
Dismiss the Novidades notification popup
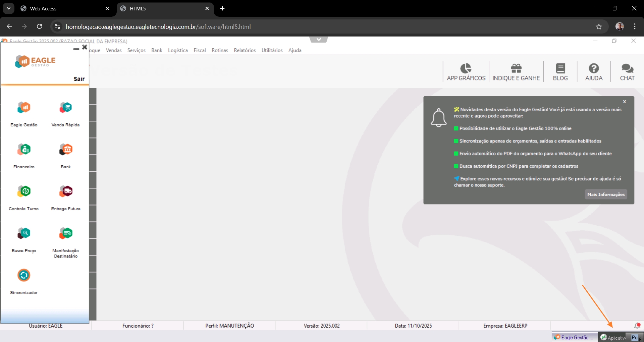625,102
